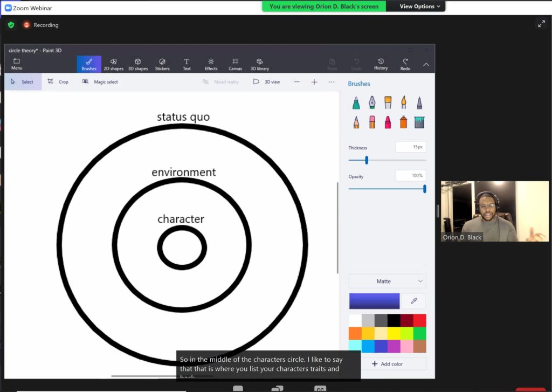Toggle 3D view mode
This screenshot has height=392, width=552.
click(267, 82)
